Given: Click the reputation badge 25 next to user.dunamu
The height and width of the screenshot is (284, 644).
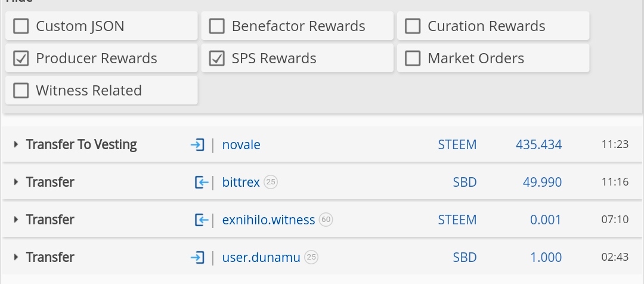Looking at the screenshot, I should pyautogui.click(x=311, y=257).
